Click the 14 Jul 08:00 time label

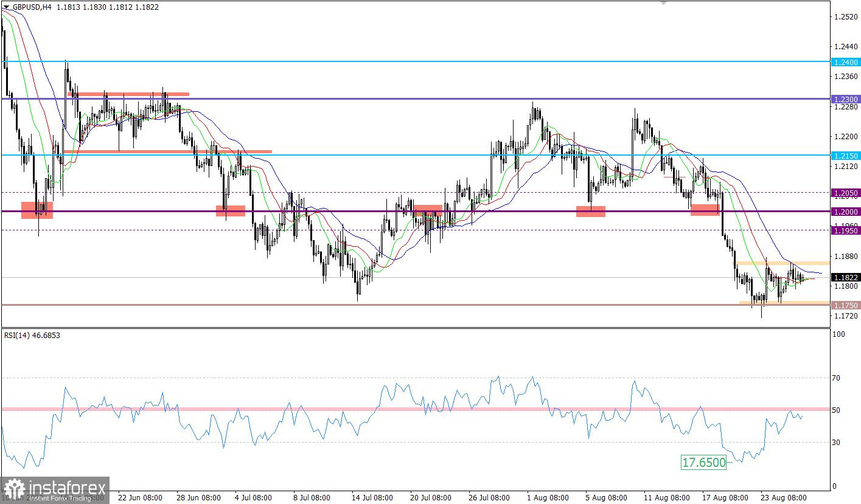pos(374,497)
